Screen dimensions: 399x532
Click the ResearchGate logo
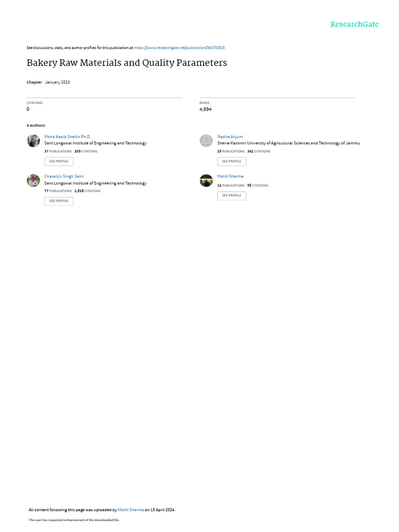(x=354, y=24)
